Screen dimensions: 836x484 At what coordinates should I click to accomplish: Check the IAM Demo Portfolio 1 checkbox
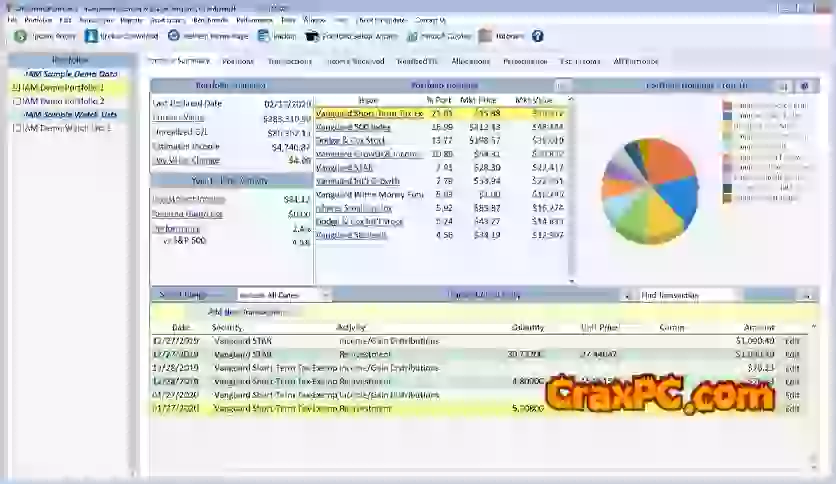tap(16, 88)
